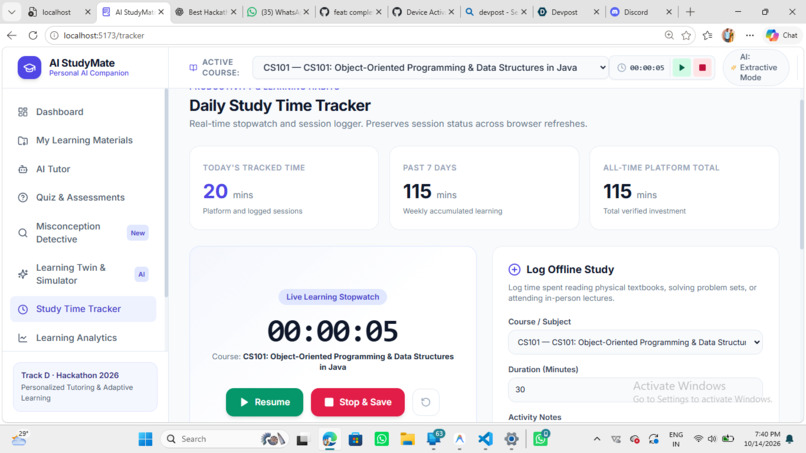Click the Study Time Tracker clock icon

[x=23, y=309]
